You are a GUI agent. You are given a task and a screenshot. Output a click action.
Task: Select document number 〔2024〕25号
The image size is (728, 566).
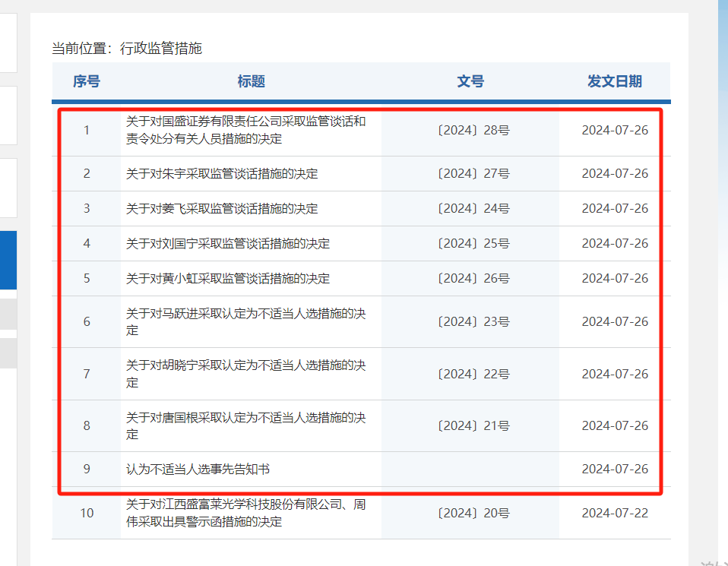(473, 243)
